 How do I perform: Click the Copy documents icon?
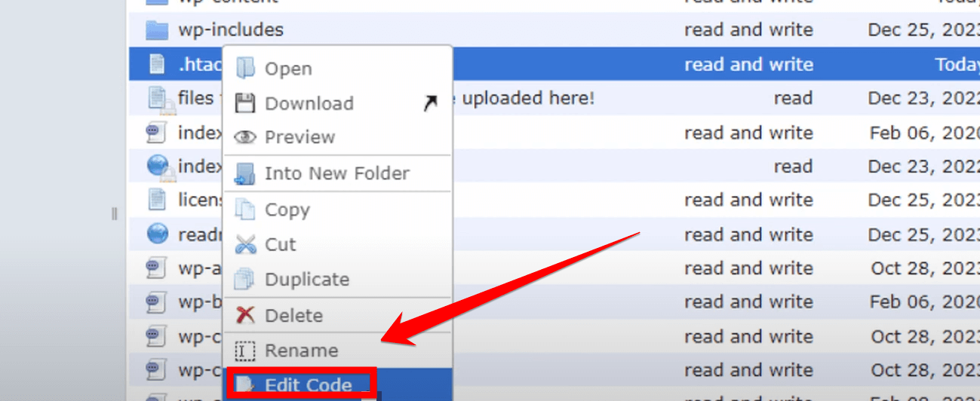tap(245, 210)
